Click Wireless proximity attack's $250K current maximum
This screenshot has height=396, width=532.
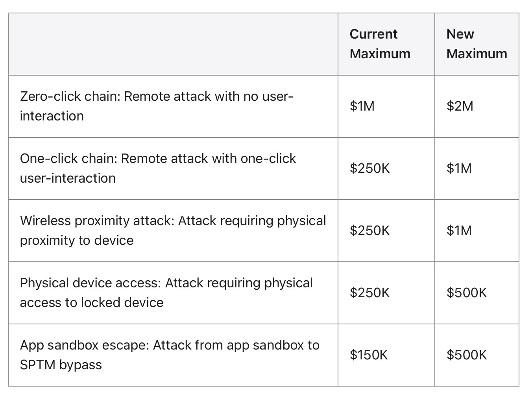pos(369,230)
